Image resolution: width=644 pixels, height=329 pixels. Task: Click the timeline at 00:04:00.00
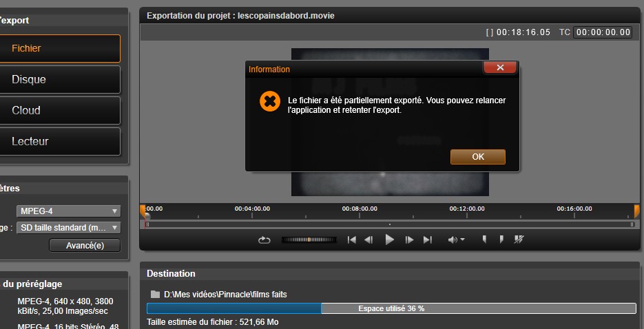click(x=252, y=209)
